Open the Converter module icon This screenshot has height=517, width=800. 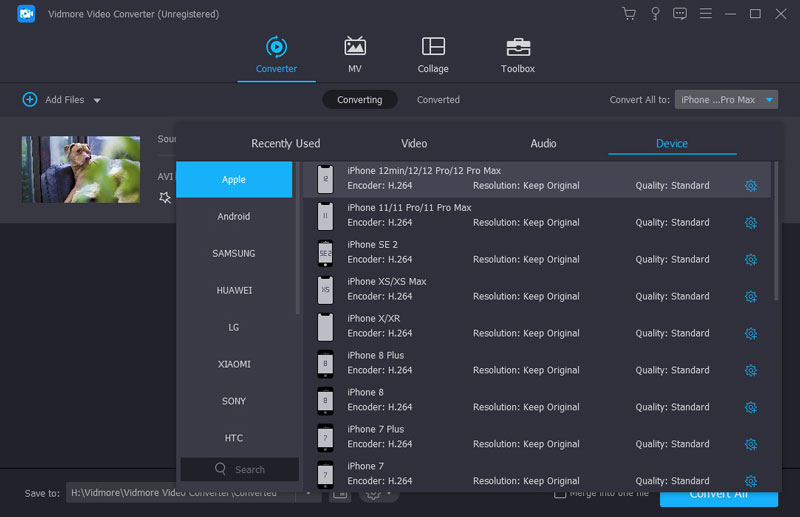[x=275, y=47]
